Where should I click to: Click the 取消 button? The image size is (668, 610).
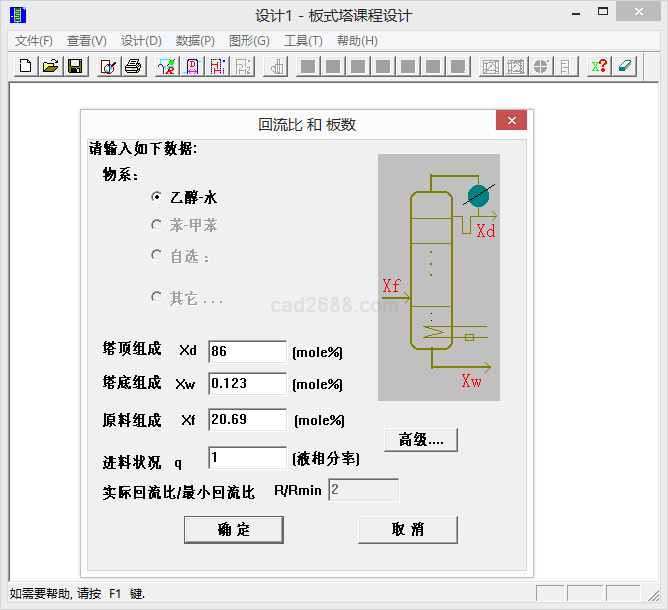(408, 529)
